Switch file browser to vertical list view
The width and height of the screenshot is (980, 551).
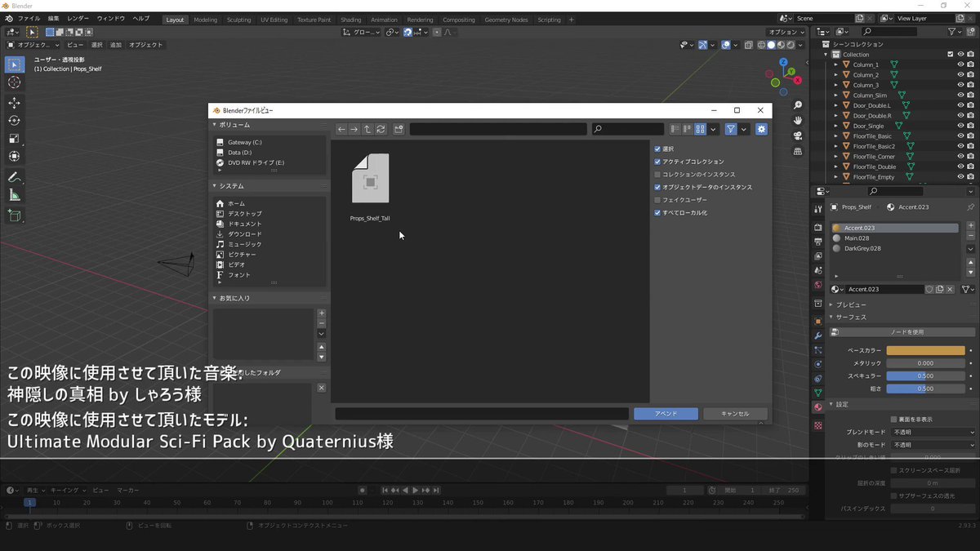675,129
